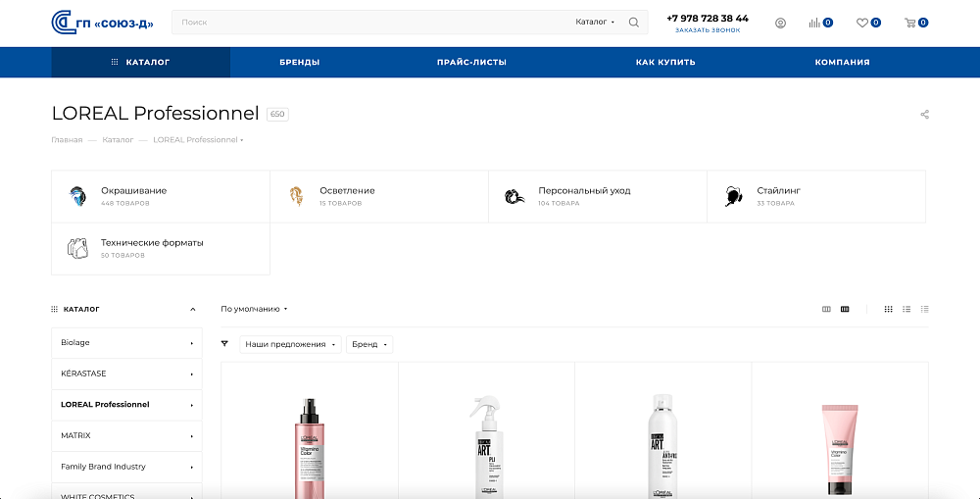Expand the Family Brand Industry arrow

coord(191,467)
